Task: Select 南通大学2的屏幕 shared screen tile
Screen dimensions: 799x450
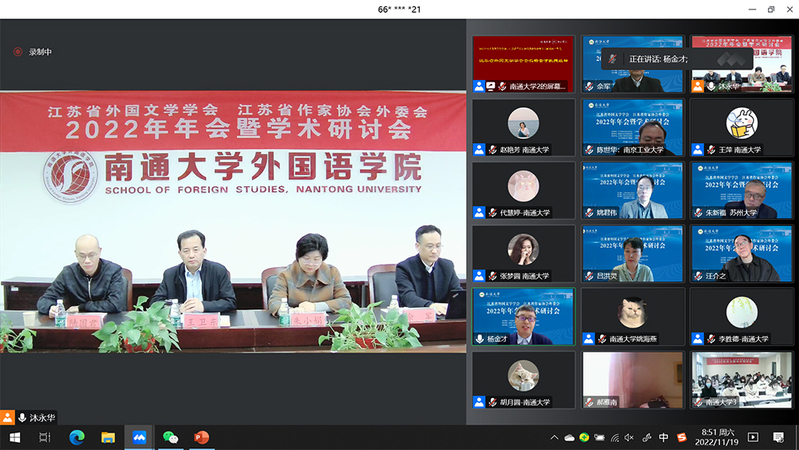Action: 523,64
